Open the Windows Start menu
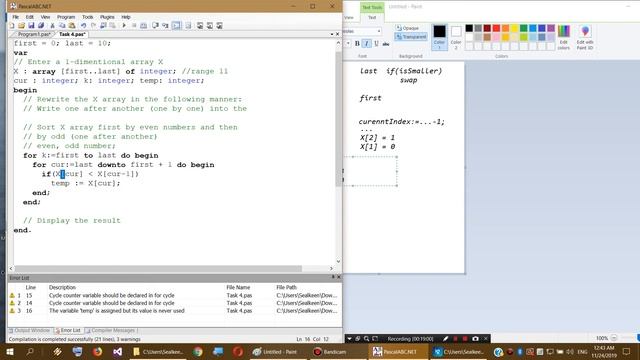 [x=10, y=351]
